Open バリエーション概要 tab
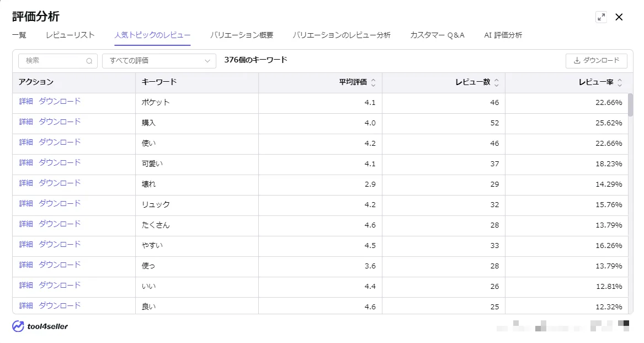Image resolution: width=644 pixels, height=343 pixels. click(x=242, y=35)
